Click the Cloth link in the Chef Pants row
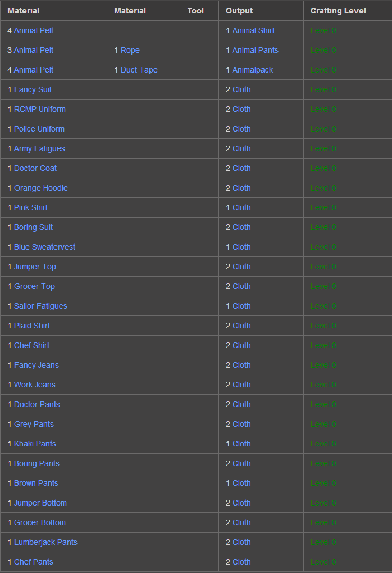 click(x=241, y=562)
